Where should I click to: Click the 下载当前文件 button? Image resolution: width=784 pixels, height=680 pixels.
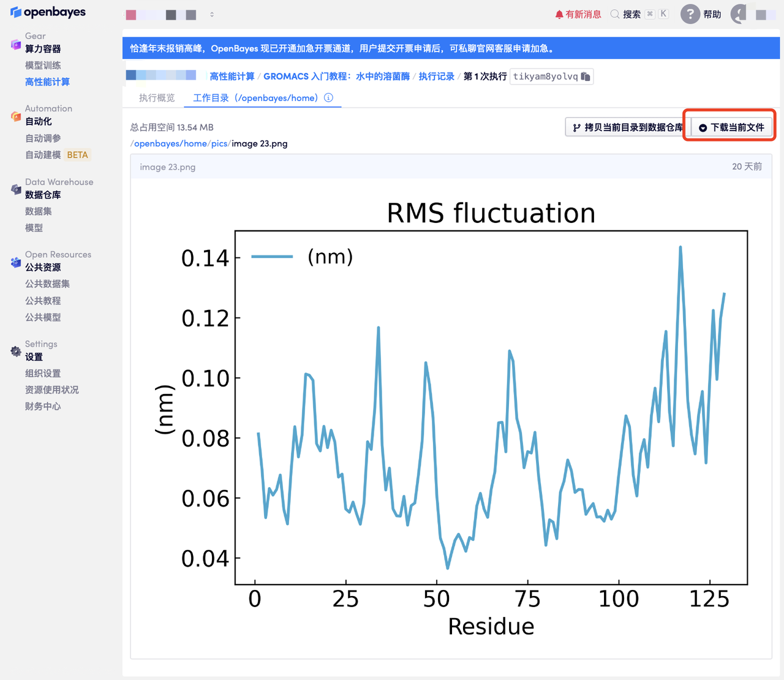(731, 127)
